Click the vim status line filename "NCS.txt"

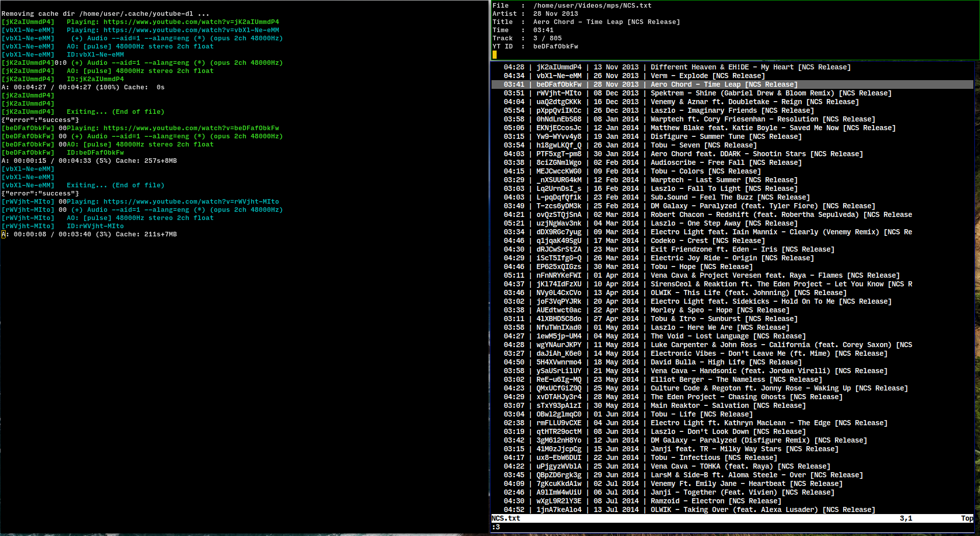click(506, 519)
